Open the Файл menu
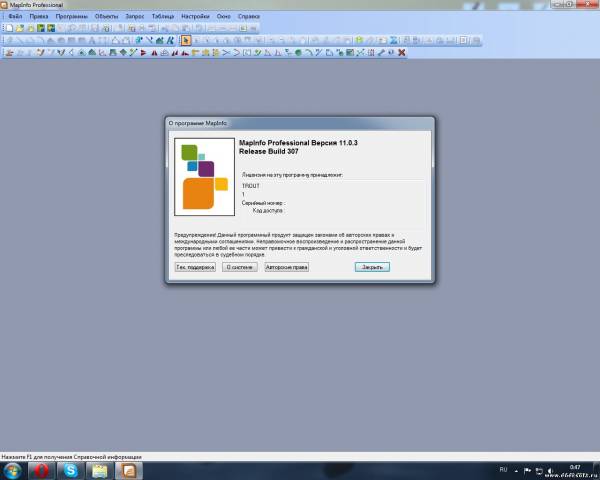The width and height of the screenshot is (600, 480). (x=15, y=16)
